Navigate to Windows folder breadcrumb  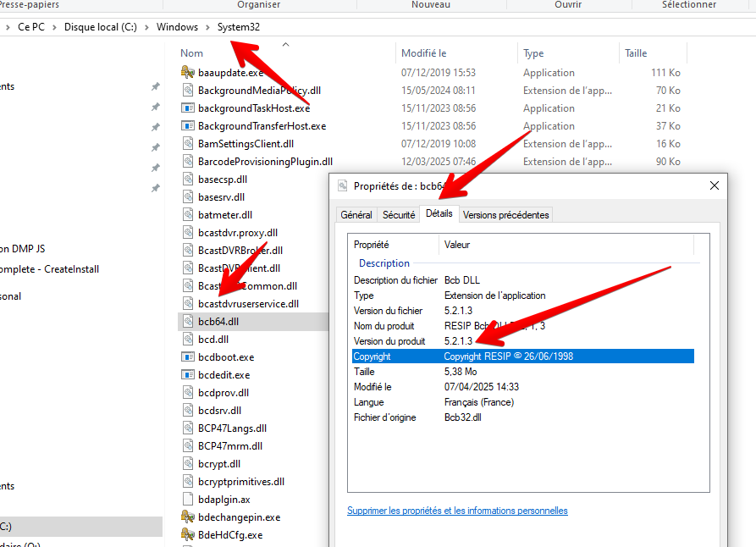pos(177,27)
